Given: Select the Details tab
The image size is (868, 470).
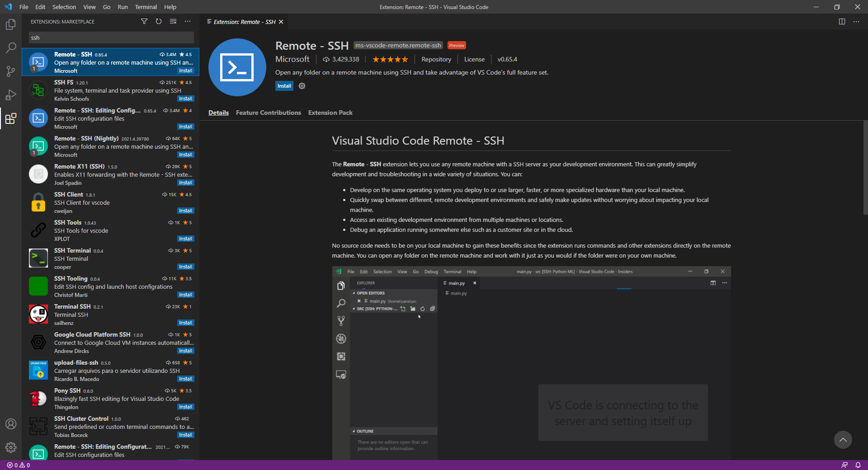Looking at the screenshot, I should click(218, 113).
